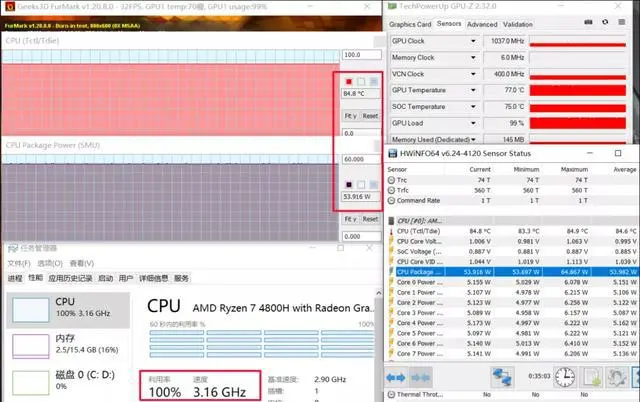Toggle the light-blue box in temperature graph panel
640x402 pixels.
(373, 82)
